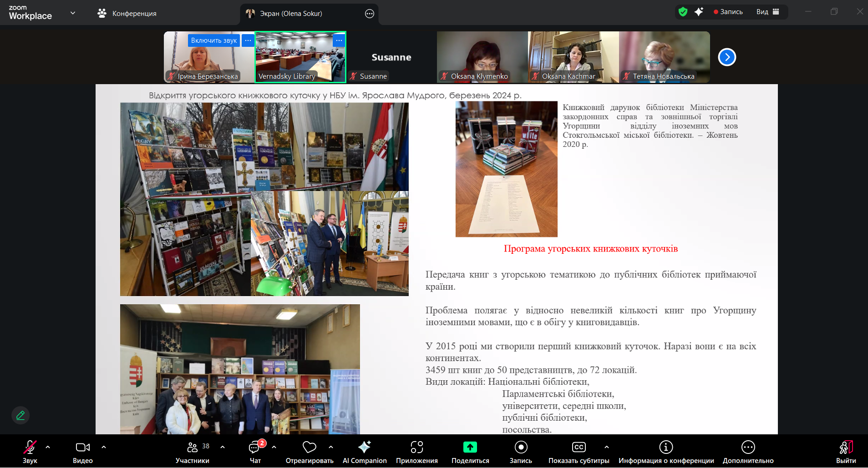Click Включить звук on Ірина's video
868x468 pixels.
pos(213,40)
